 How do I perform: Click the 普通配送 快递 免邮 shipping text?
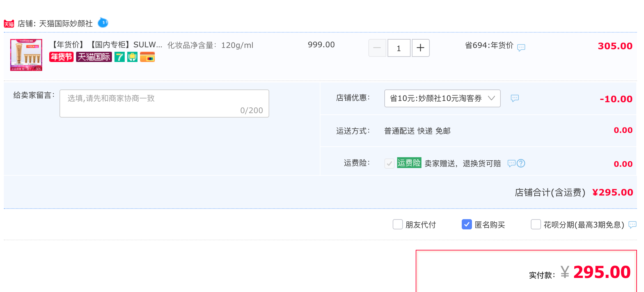coord(417,131)
